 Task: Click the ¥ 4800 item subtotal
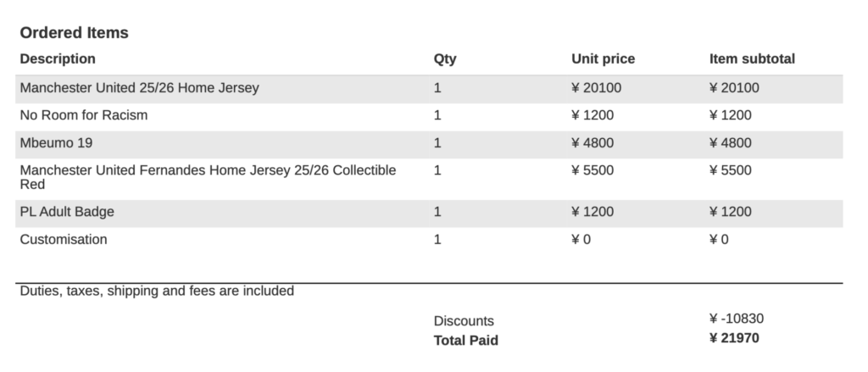click(x=730, y=142)
